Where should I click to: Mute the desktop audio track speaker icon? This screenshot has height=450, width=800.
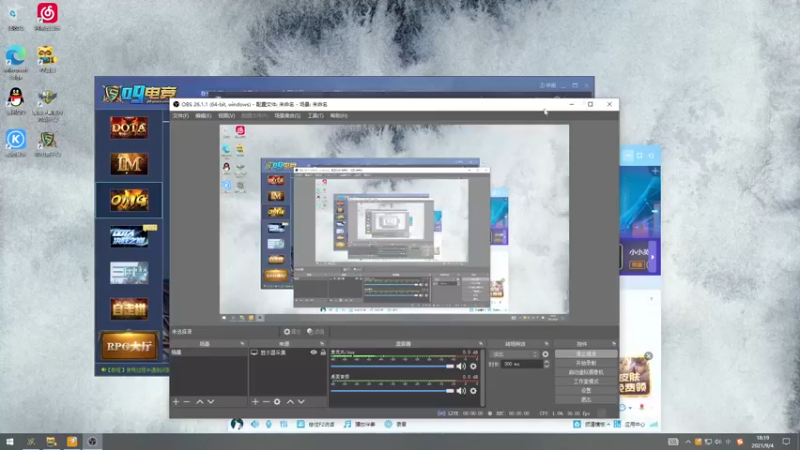(461, 391)
